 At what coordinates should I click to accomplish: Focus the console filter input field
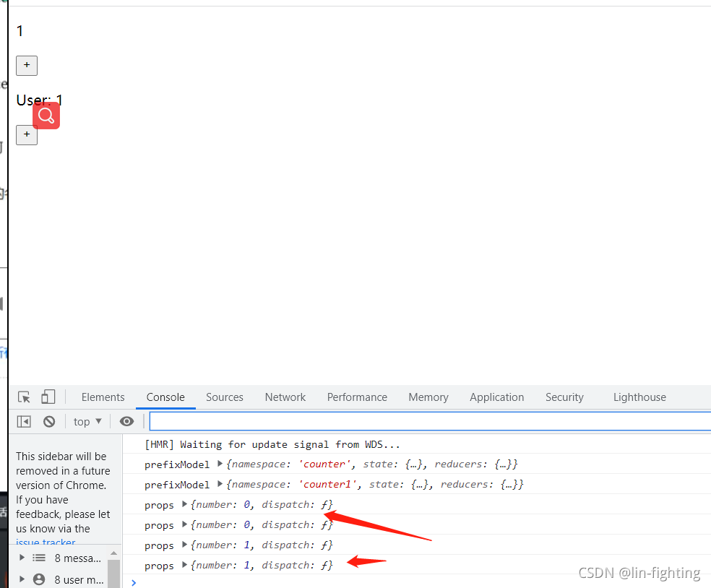[430, 422]
